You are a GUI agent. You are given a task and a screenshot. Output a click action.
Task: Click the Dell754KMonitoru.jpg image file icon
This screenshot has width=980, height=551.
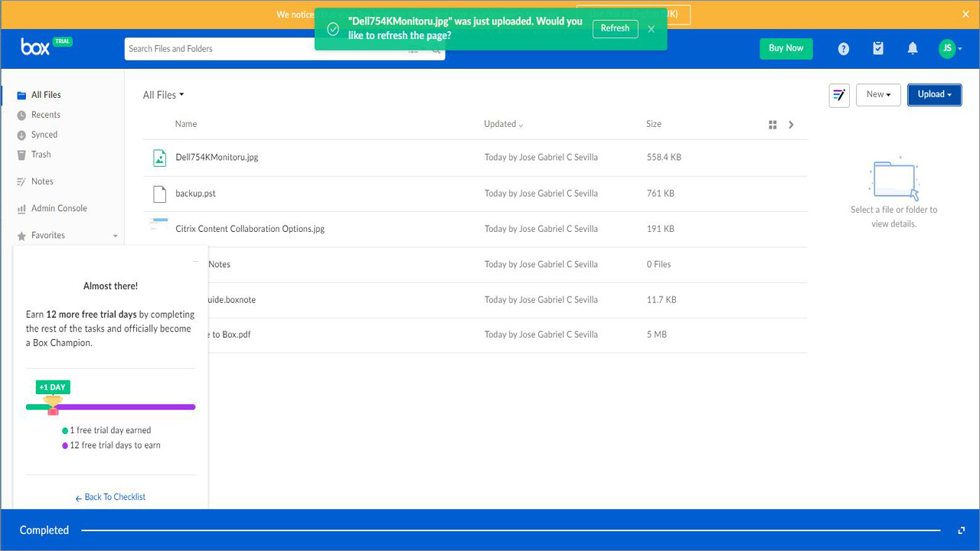pos(159,158)
